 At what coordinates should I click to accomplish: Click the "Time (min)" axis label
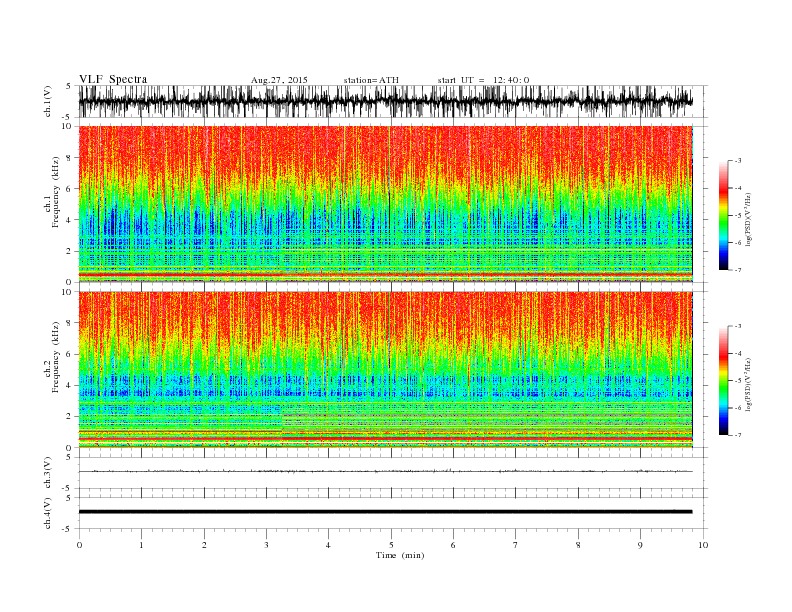pyautogui.click(x=400, y=555)
